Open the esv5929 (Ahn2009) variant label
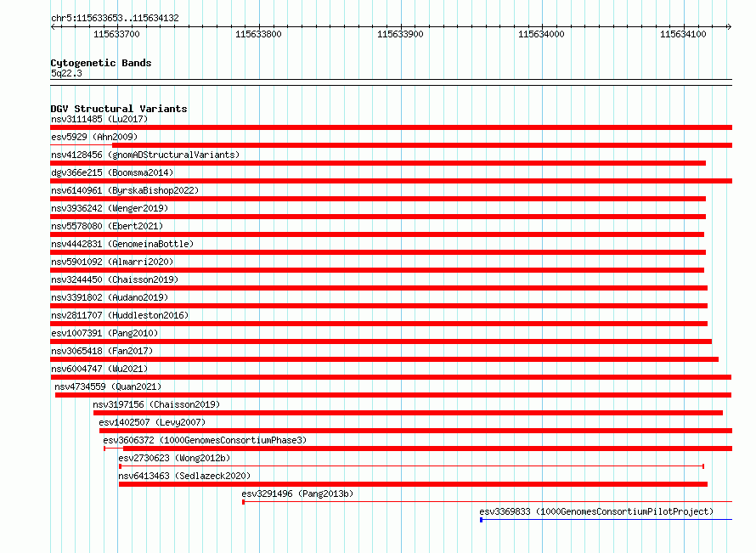 pyautogui.click(x=94, y=137)
